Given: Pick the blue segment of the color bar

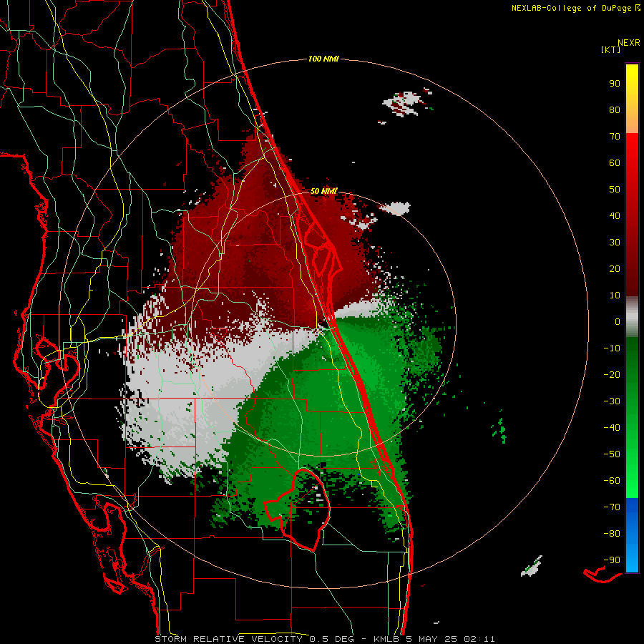Looking at the screenshot, I should [x=632, y=535].
